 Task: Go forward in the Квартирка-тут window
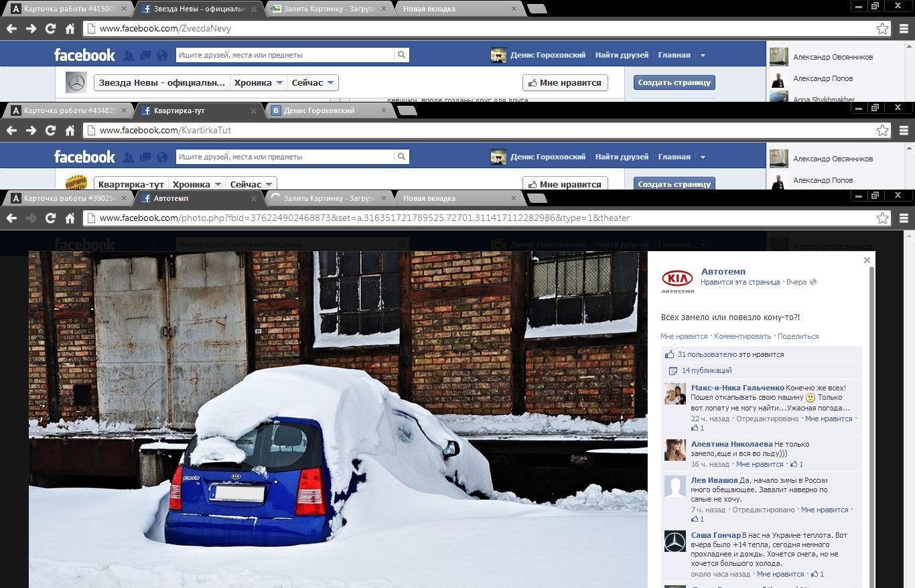pyautogui.click(x=31, y=131)
